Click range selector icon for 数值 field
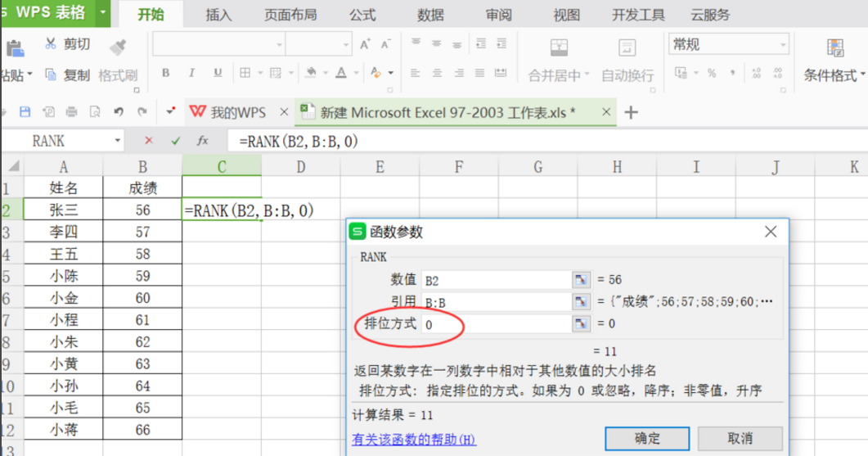The height and width of the screenshot is (456, 868). tap(581, 279)
